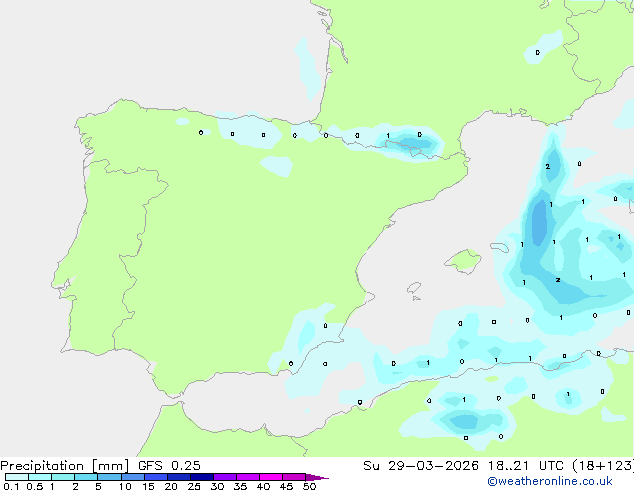Select the 35–40 mm legend swatch
This screenshot has height=490, width=634.
pos(247,477)
